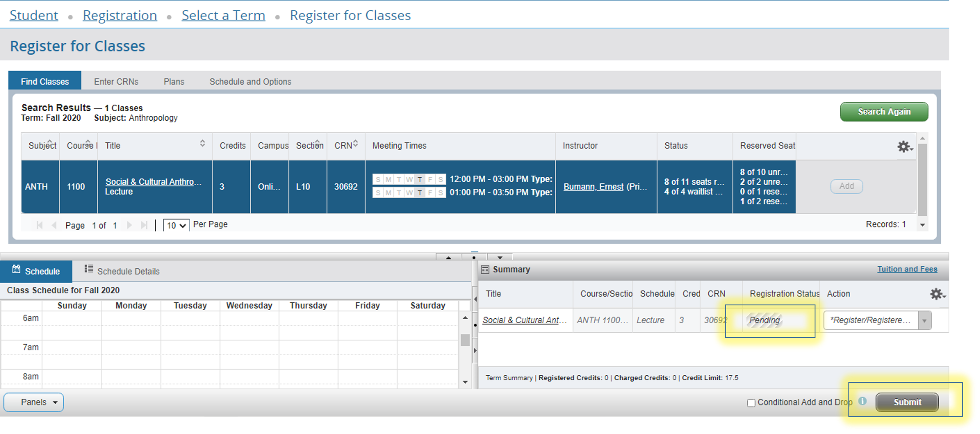This screenshot has width=980, height=434.
Task: Open the Panels dropdown
Action: [33, 402]
